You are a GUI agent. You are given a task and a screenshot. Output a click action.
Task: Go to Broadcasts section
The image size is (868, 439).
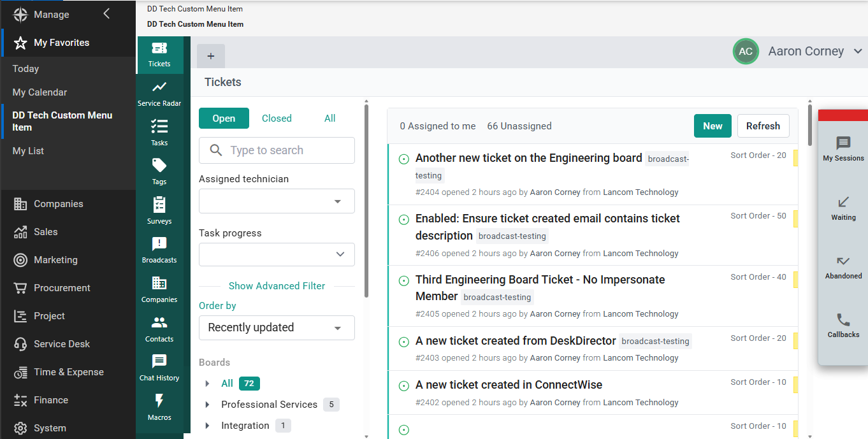159,250
